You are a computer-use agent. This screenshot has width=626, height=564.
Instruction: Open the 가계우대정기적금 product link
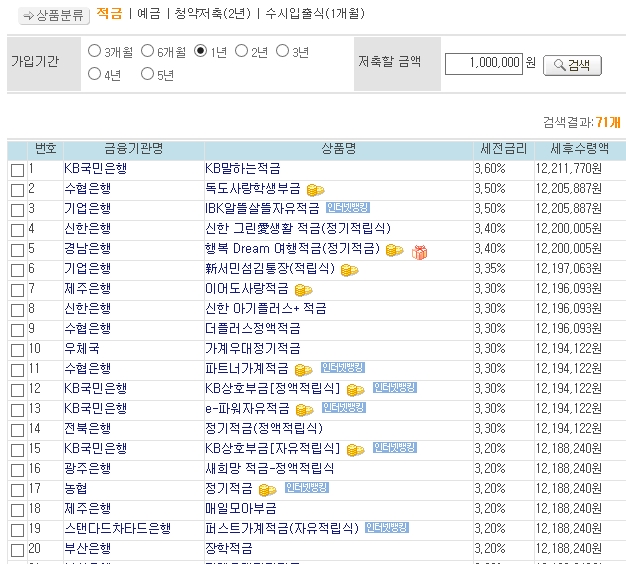(x=253, y=348)
